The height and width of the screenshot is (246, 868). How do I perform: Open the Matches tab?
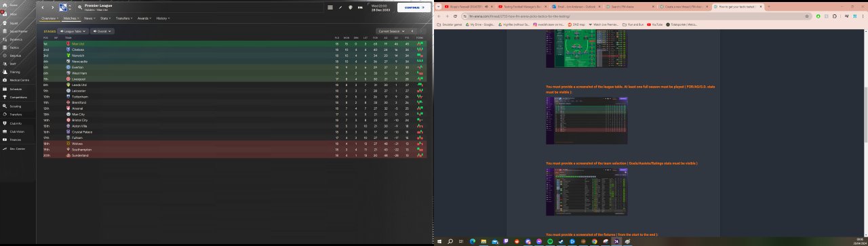coord(71,18)
